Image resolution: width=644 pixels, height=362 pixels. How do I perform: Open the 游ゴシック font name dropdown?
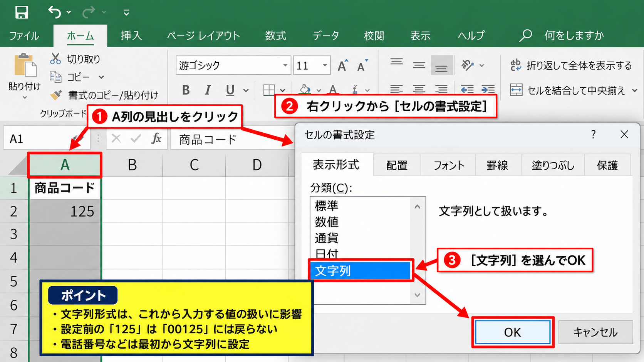click(285, 65)
